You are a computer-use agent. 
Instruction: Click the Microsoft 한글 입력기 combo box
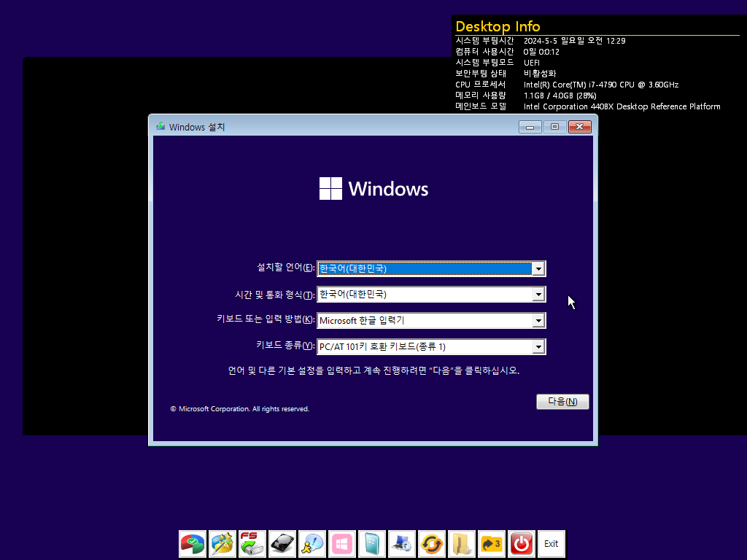click(x=431, y=321)
